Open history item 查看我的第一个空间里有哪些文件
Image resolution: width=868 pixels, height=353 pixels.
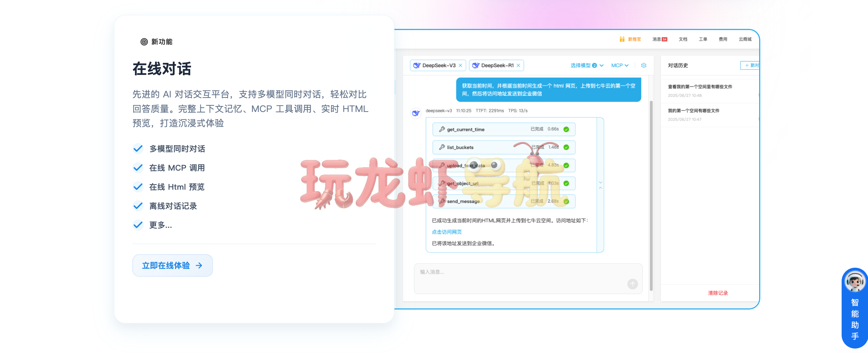tap(709, 91)
